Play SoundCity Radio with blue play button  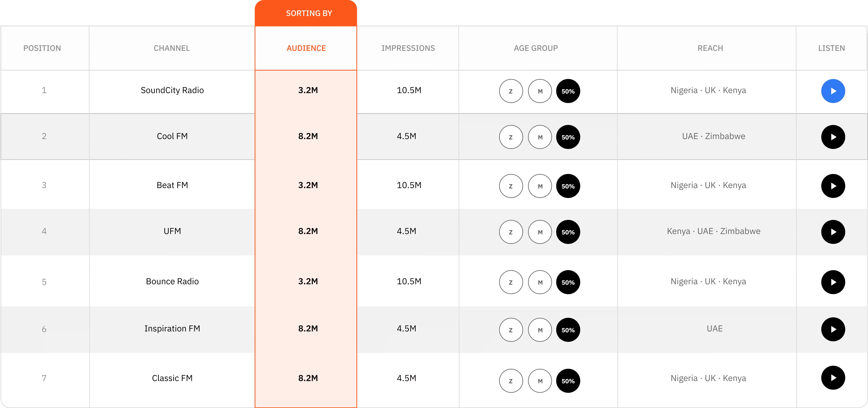833,91
